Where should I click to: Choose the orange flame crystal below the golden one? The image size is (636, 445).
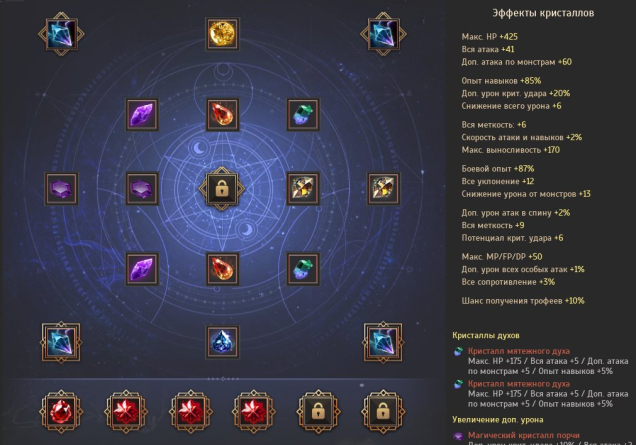222,114
